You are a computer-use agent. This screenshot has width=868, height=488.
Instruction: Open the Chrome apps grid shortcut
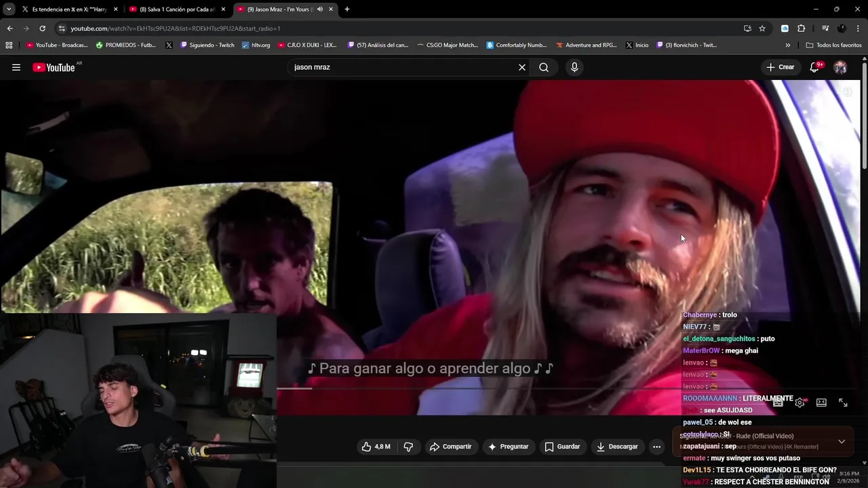click(9, 45)
